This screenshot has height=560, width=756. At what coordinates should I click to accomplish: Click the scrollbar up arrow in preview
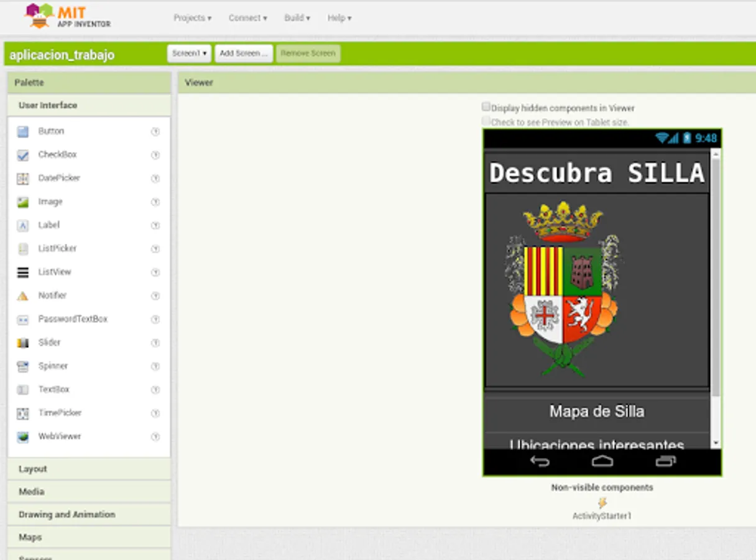click(715, 153)
